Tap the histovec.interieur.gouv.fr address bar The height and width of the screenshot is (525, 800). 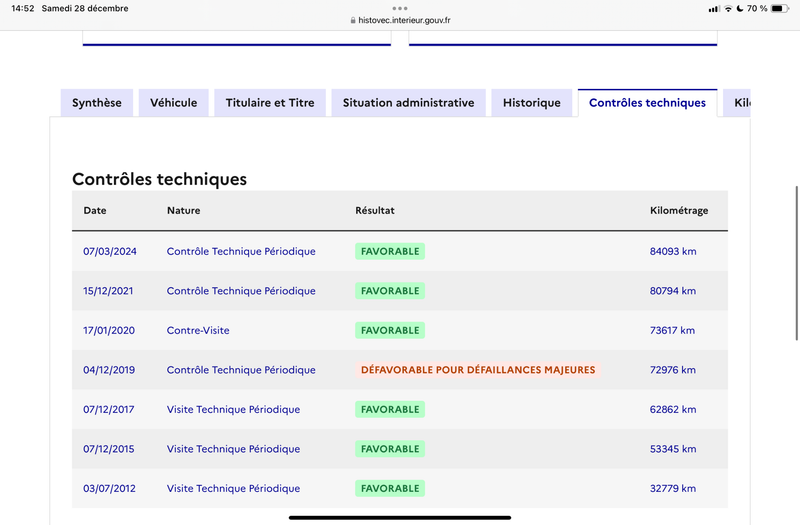[400, 20]
